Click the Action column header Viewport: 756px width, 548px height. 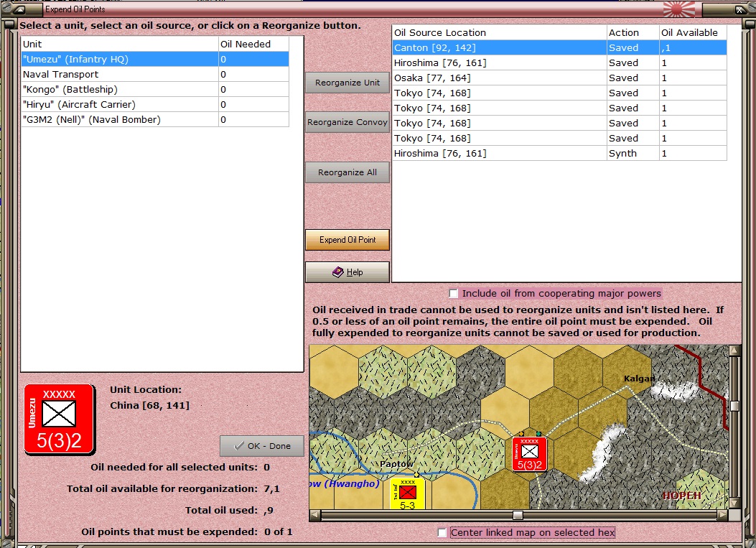(633, 32)
